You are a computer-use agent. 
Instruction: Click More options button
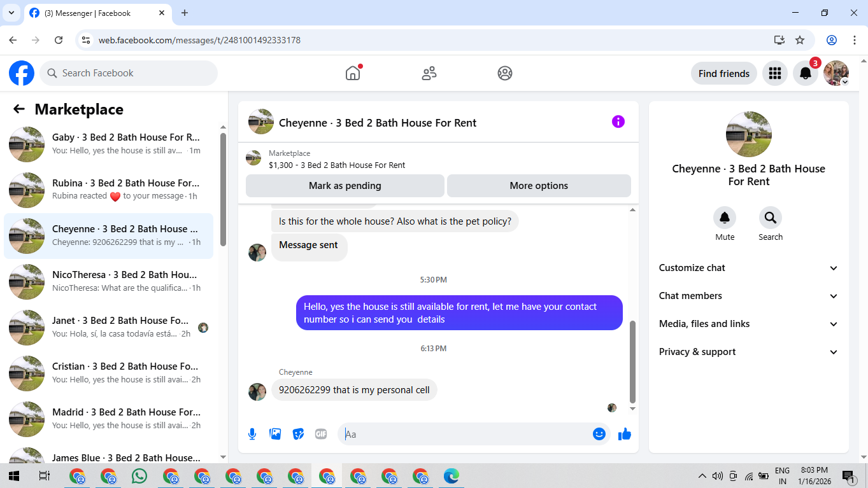pos(539,186)
